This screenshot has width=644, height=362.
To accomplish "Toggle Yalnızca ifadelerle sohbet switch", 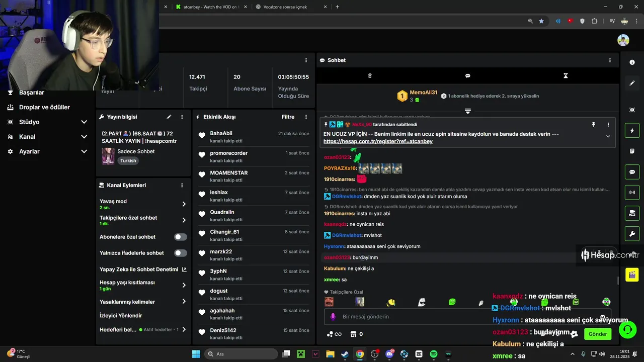I will 180,253.
